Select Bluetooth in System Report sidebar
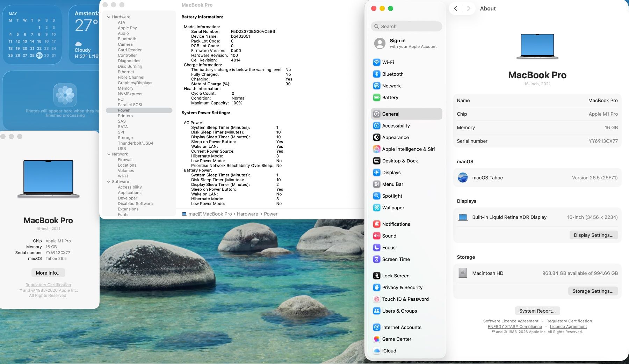Image resolution: width=629 pixels, height=364 pixels. click(x=127, y=39)
